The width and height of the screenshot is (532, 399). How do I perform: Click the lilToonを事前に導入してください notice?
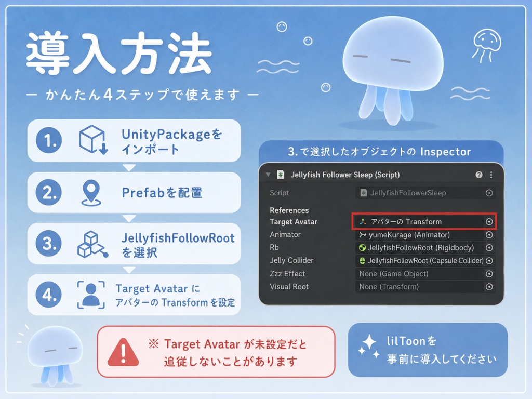(x=428, y=350)
